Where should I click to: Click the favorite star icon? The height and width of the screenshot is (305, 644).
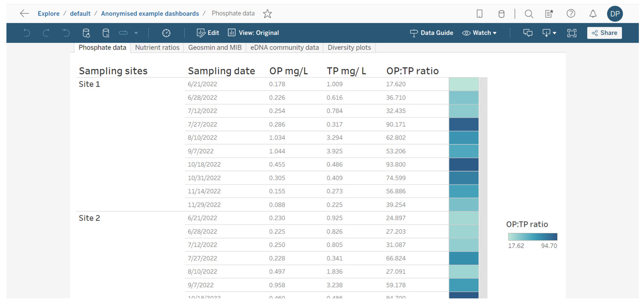[x=267, y=14]
